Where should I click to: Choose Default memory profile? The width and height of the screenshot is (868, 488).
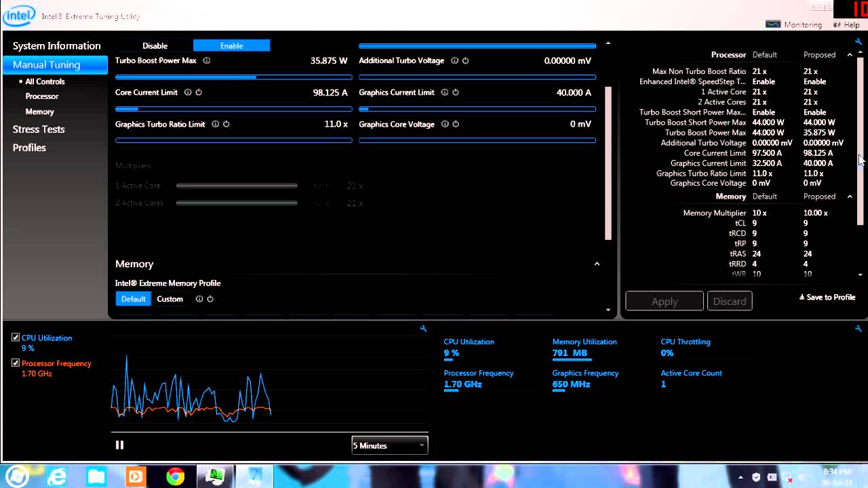(x=133, y=299)
